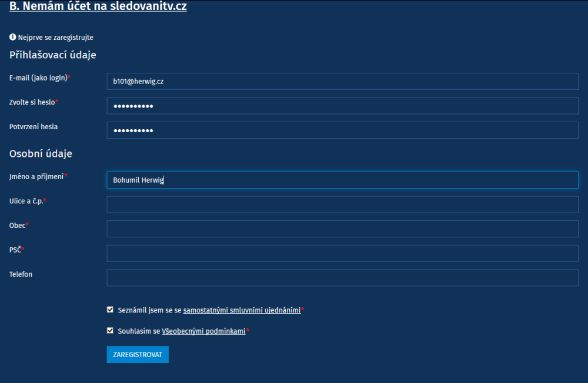The width and height of the screenshot is (588, 383).
Task: Select the Zvolte si heslo password field
Action: pos(342,106)
